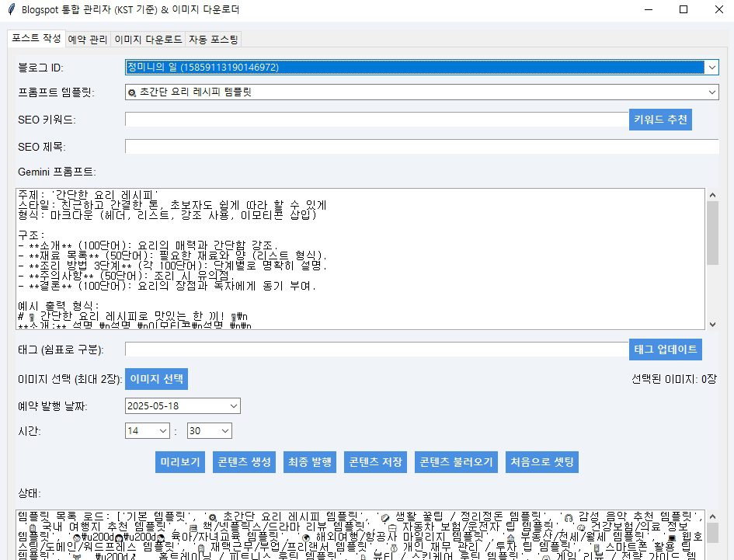Click the 콘텐츠 불러오기 button
Screen dimensions: 734x560
(456, 462)
